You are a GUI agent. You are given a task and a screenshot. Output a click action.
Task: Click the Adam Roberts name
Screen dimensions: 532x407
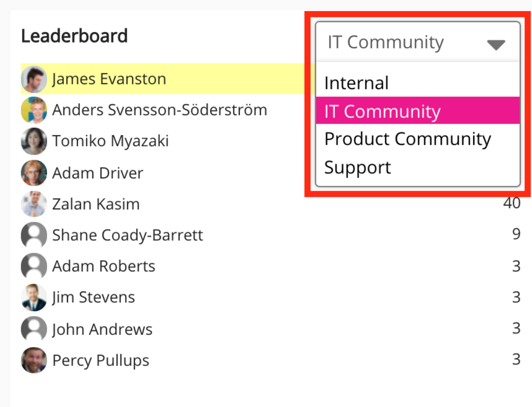click(104, 266)
